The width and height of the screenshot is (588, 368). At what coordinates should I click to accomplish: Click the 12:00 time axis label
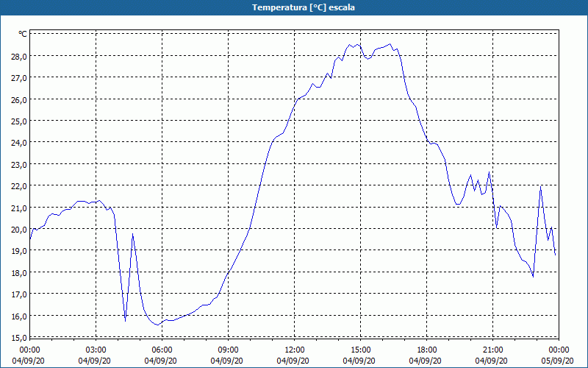coord(295,350)
